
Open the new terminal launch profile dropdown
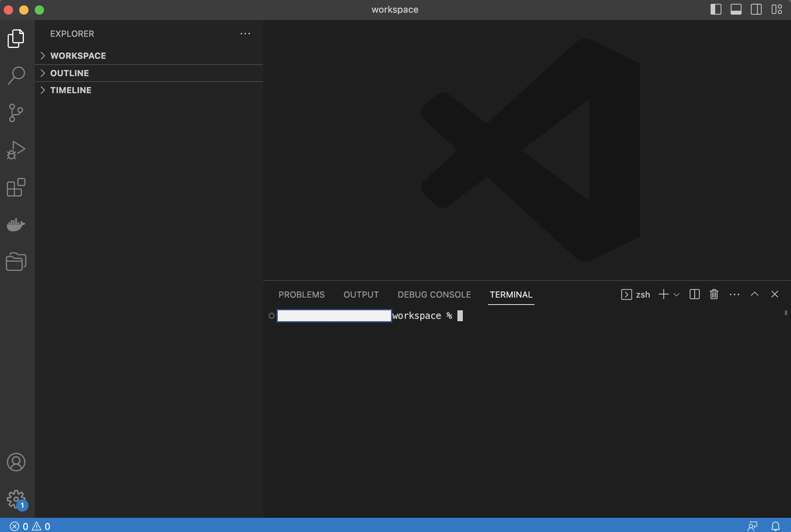[x=676, y=294]
